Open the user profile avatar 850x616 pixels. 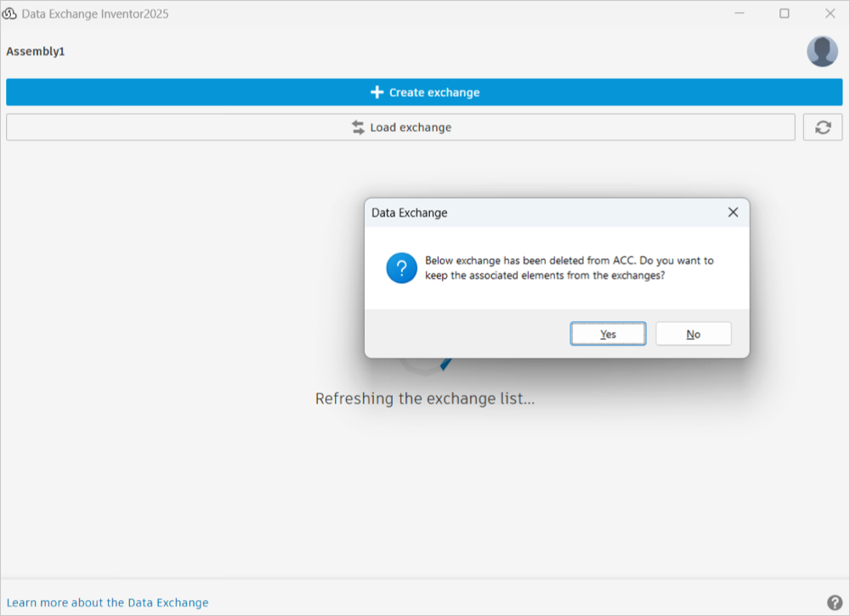[x=822, y=52]
